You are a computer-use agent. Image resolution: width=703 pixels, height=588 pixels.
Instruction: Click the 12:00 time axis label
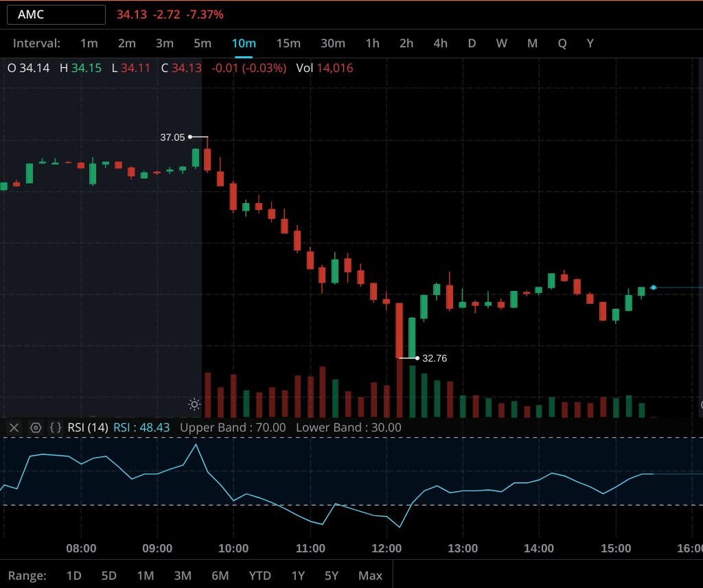point(387,548)
